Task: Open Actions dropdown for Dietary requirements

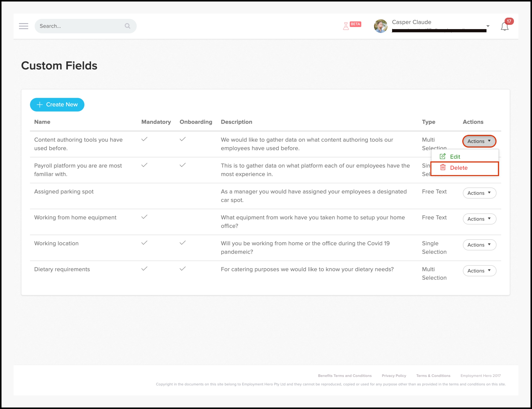Action: point(479,271)
